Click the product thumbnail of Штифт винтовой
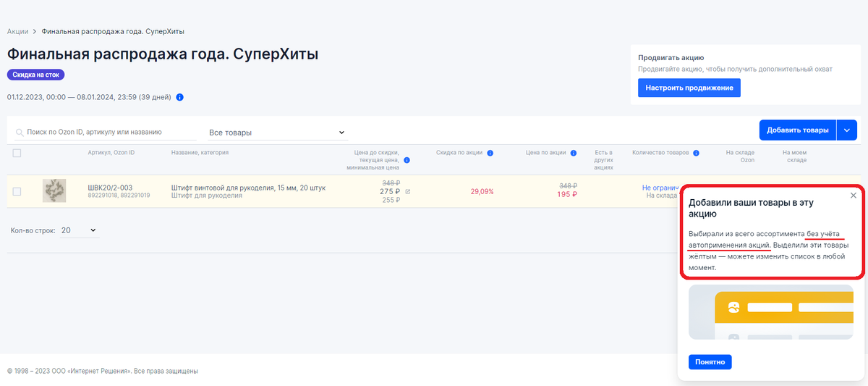The width and height of the screenshot is (868, 386). coord(54,190)
